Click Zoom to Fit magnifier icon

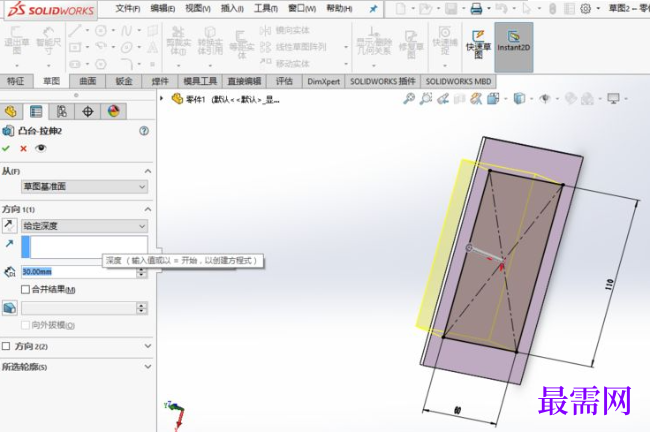(x=409, y=99)
